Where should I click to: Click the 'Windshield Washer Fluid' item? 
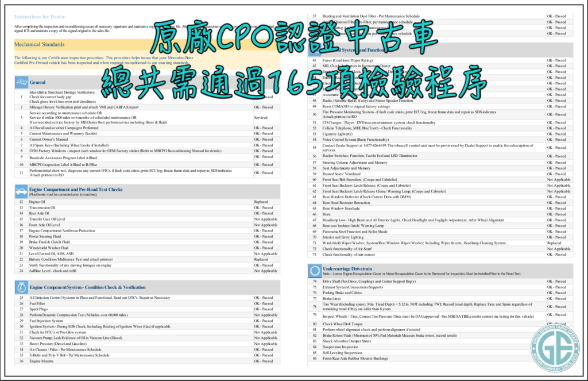tap(49, 248)
